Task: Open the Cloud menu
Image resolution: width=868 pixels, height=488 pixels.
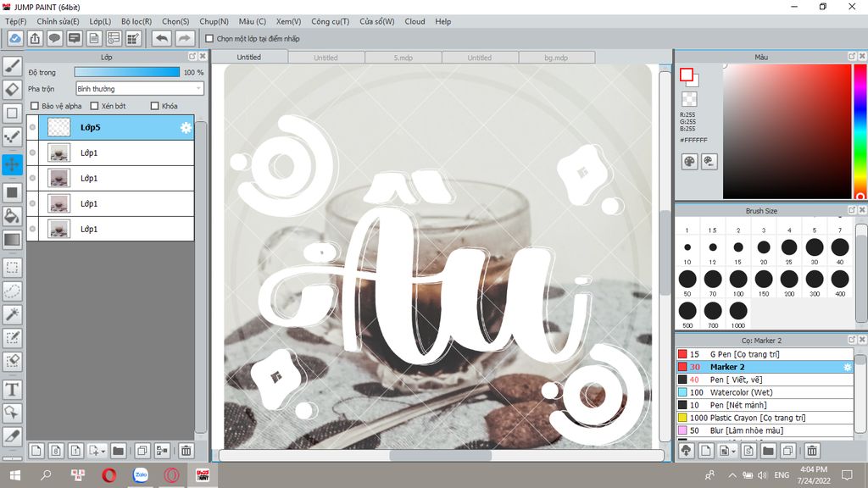Action: pyautogui.click(x=415, y=21)
